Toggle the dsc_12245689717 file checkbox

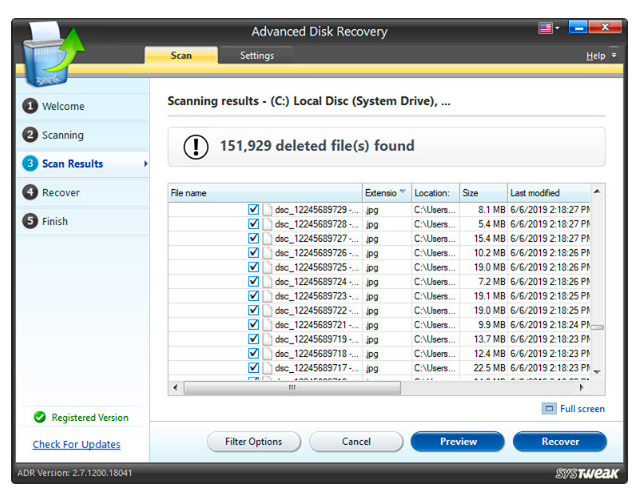click(253, 368)
